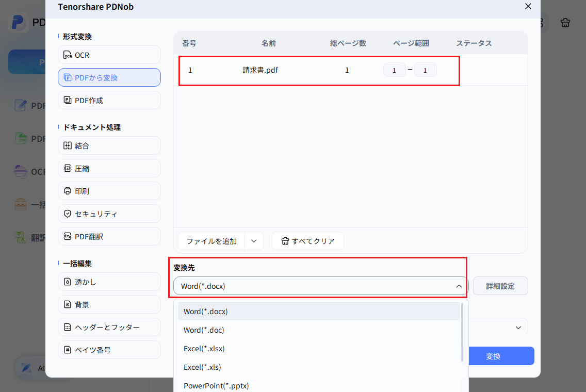This screenshot has width=586, height=392.
Task: Click the page range start field
Action: click(394, 70)
